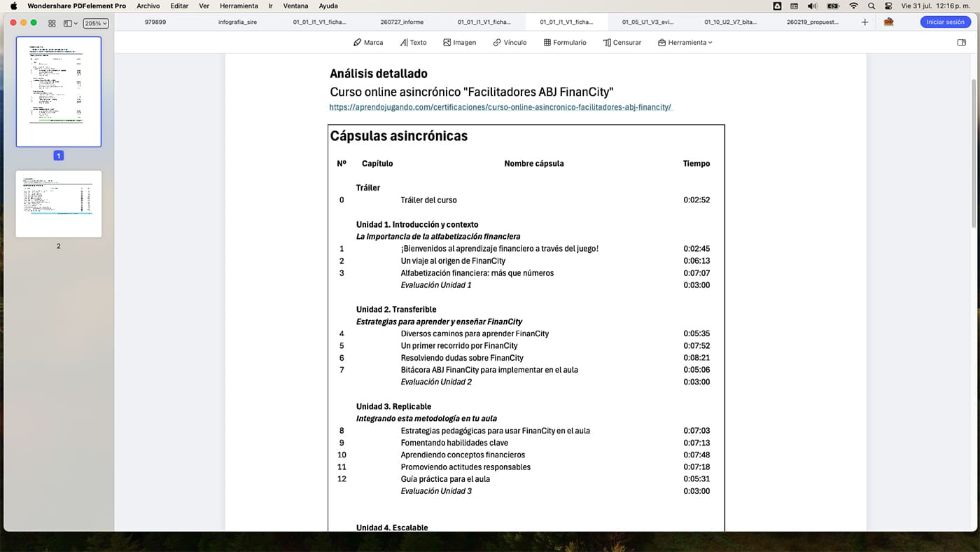Add a new document tab
Viewport: 980px width, 552px height.
click(864, 22)
